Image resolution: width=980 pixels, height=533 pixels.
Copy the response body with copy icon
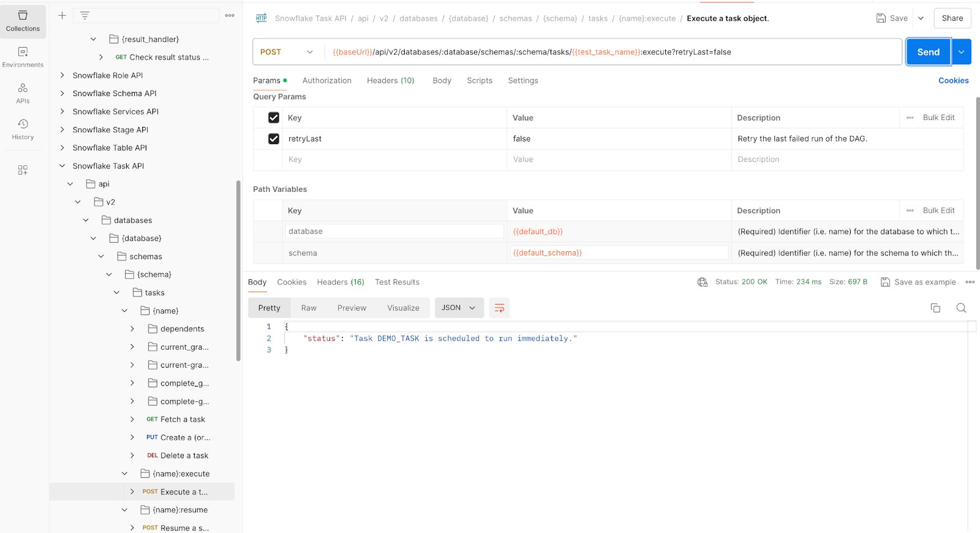click(x=935, y=308)
